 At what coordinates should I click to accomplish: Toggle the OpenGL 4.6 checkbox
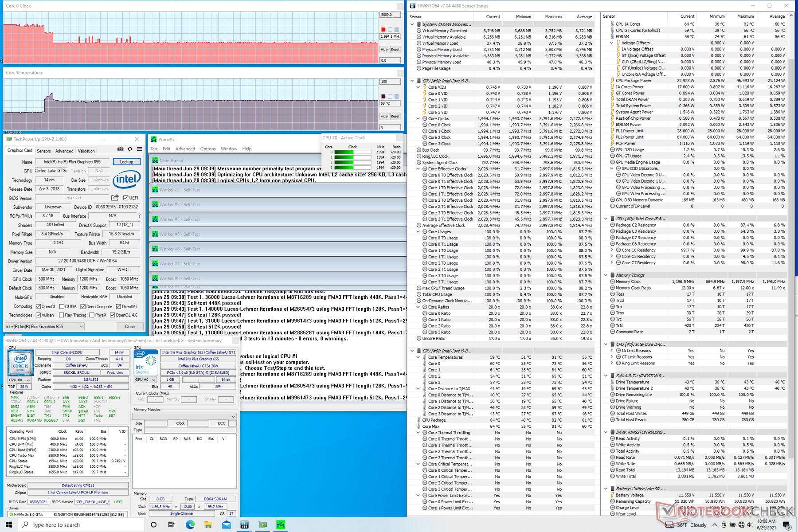[113, 315]
